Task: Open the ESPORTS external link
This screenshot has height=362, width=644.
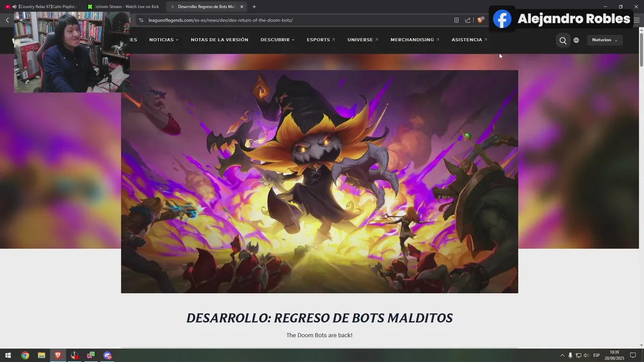Action: [321, 40]
